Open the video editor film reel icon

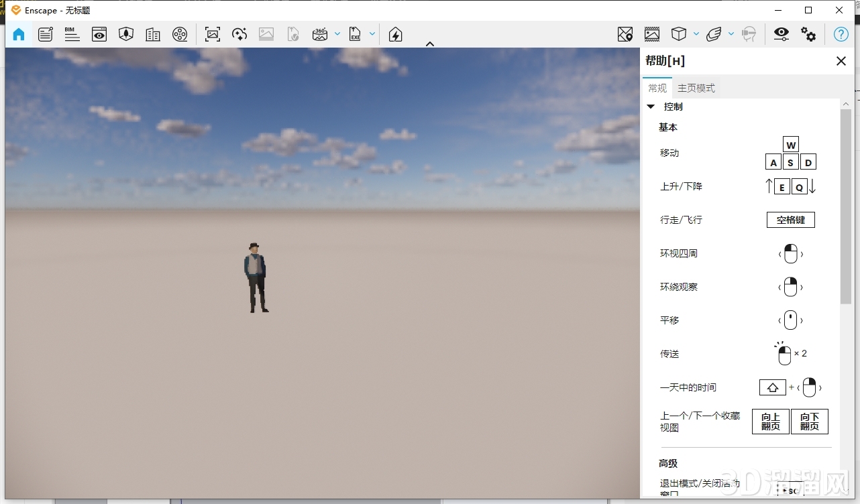180,34
